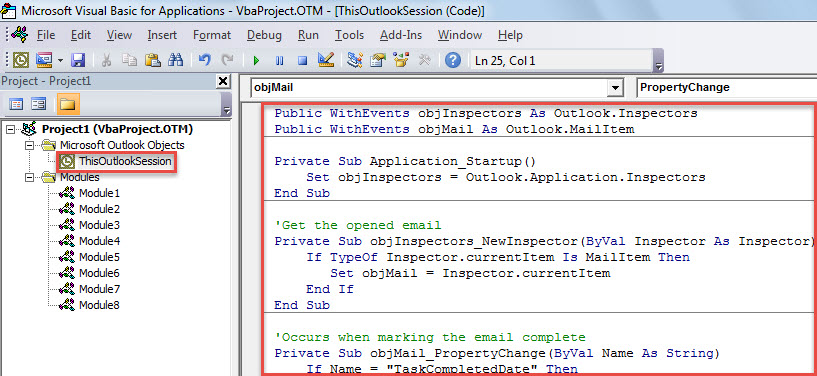Viewport: 817px width, 376px height.
Task: Open Find with the binoculars icon
Action: (175, 60)
